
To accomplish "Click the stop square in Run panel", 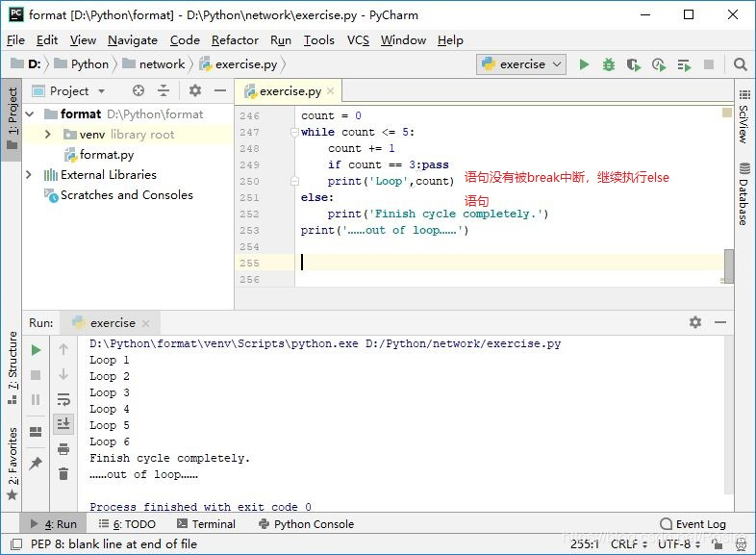I will pyautogui.click(x=36, y=375).
